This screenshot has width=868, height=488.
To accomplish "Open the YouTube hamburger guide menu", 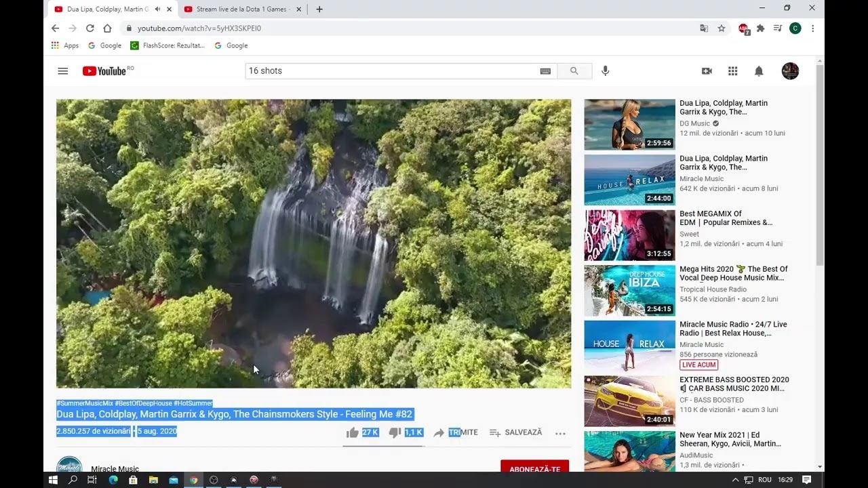I will (63, 71).
